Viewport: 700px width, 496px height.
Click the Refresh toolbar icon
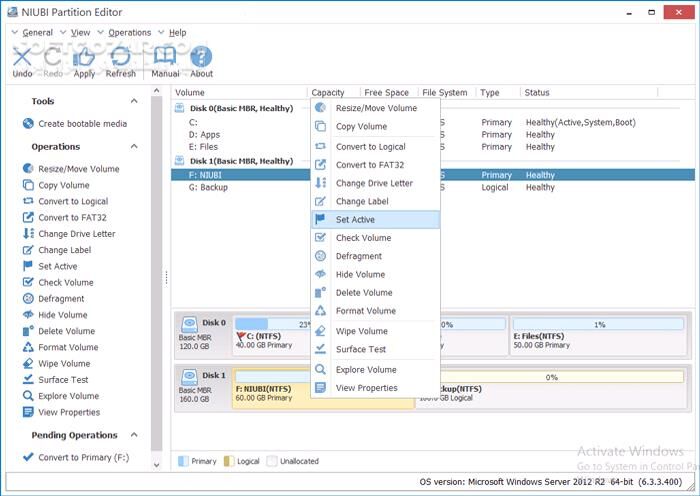(x=121, y=57)
